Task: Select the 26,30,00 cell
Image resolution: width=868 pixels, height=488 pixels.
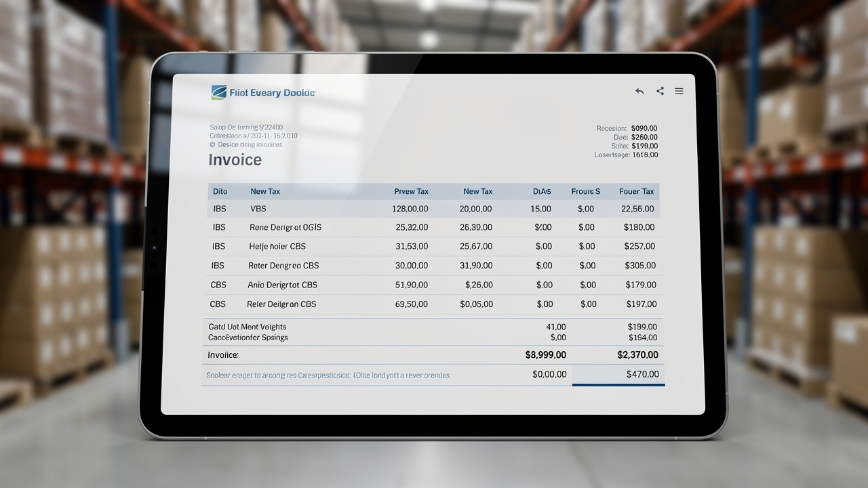Action: point(476,228)
